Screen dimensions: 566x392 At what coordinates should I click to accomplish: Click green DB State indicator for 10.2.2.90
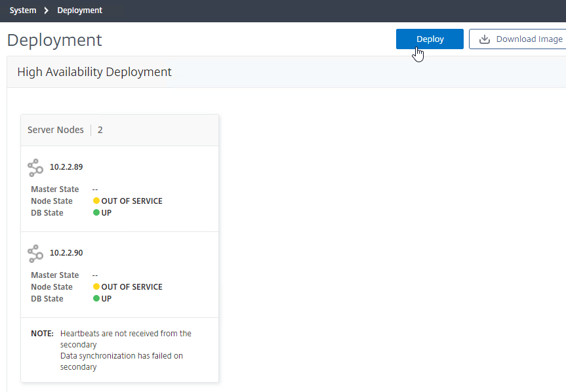[96, 298]
